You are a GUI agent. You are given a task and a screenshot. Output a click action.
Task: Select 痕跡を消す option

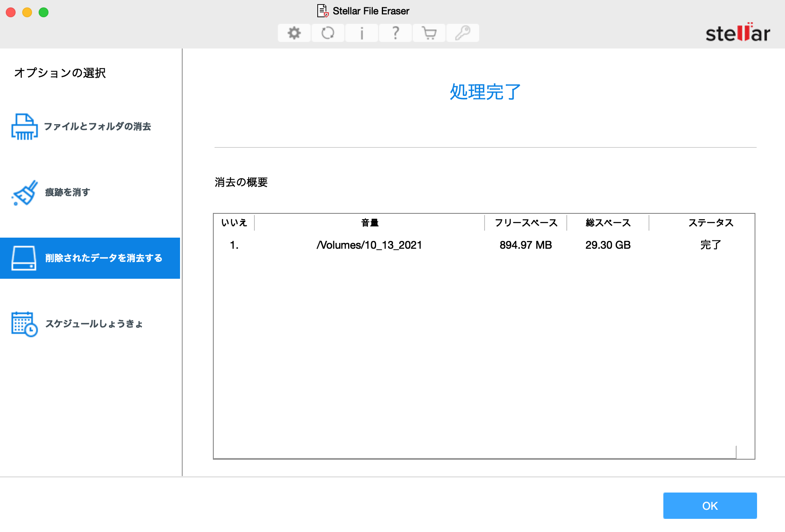[90, 192]
